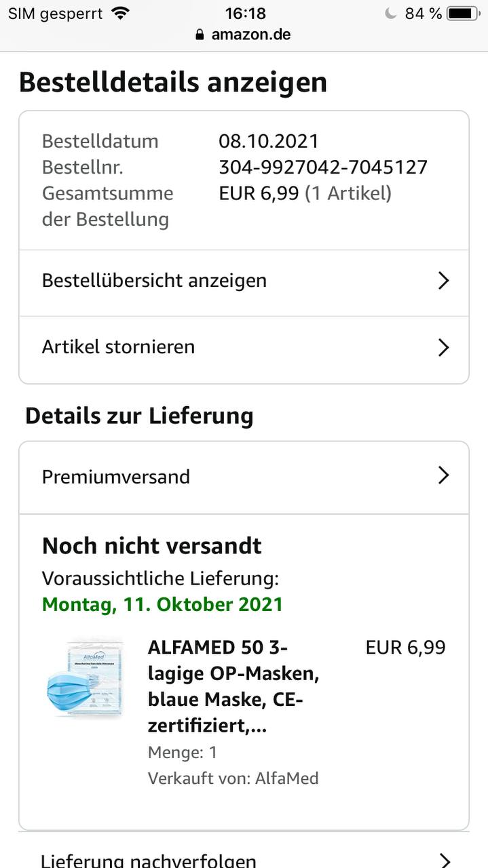The height and width of the screenshot is (868, 488).
Task: Open Bestellübersicht anzeigen
Action: click(155, 281)
